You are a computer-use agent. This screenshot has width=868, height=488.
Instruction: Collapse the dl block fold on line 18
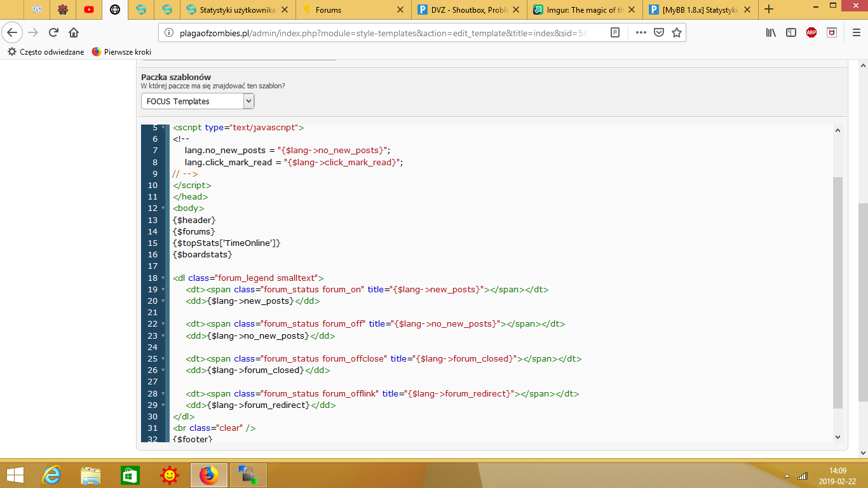163,278
